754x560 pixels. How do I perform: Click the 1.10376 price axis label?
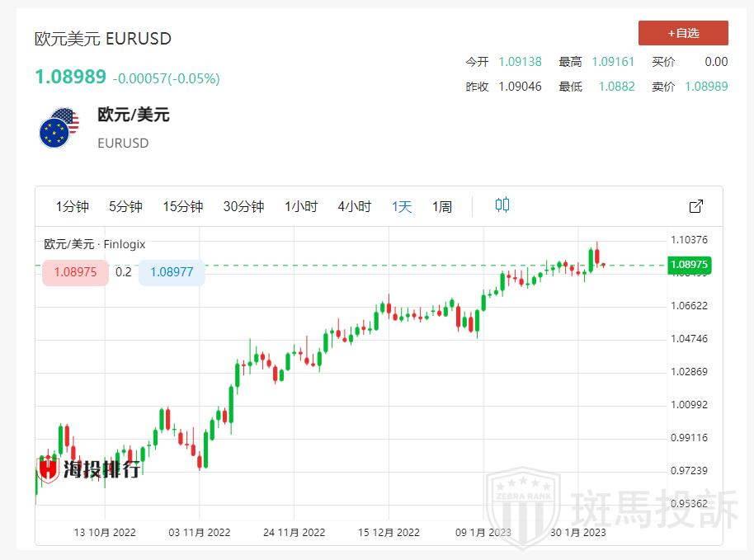690,240
